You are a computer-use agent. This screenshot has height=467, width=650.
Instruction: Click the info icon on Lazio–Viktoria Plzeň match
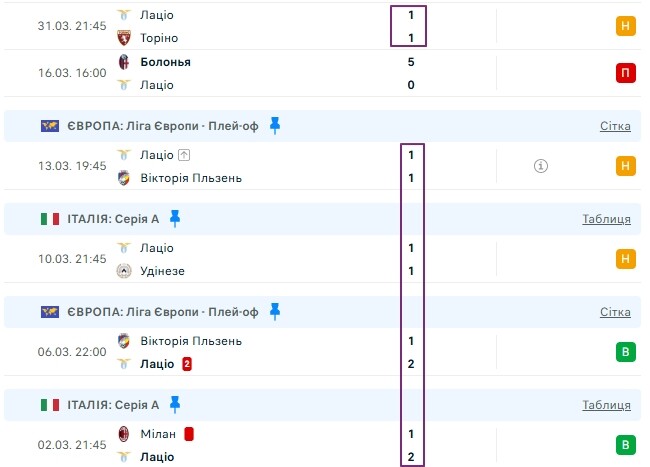click(541, 166)
